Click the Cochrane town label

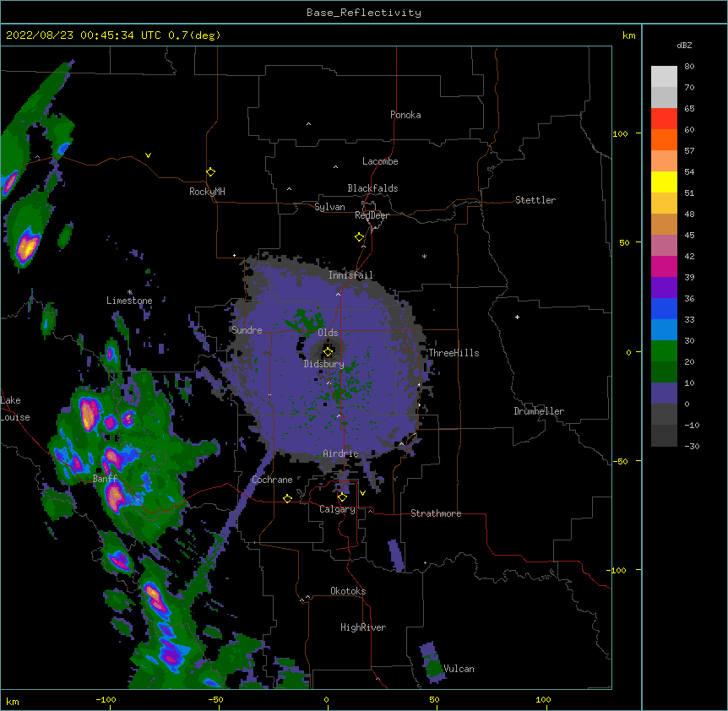point(272,480)
